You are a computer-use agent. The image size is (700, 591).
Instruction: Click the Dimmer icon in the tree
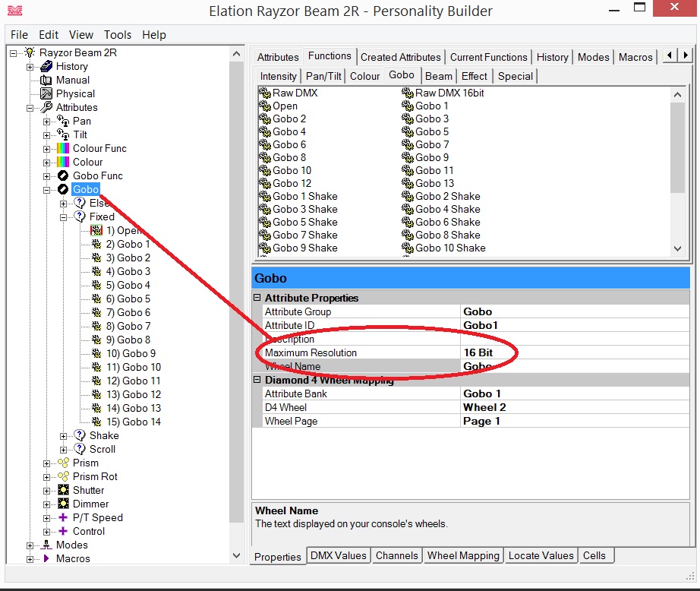[x=63, y=504]
